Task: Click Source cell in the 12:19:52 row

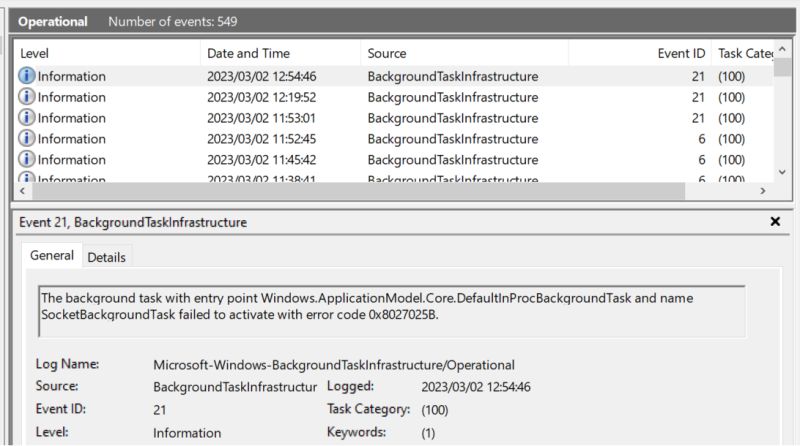Action: point(453,97)
